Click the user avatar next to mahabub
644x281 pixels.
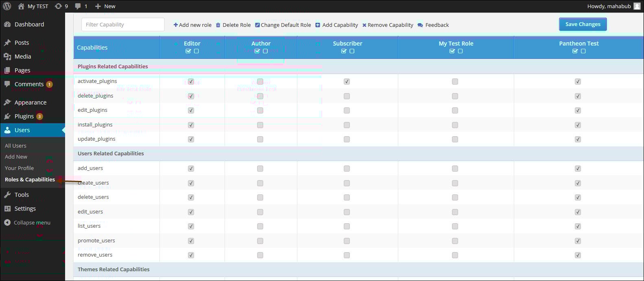637,6
